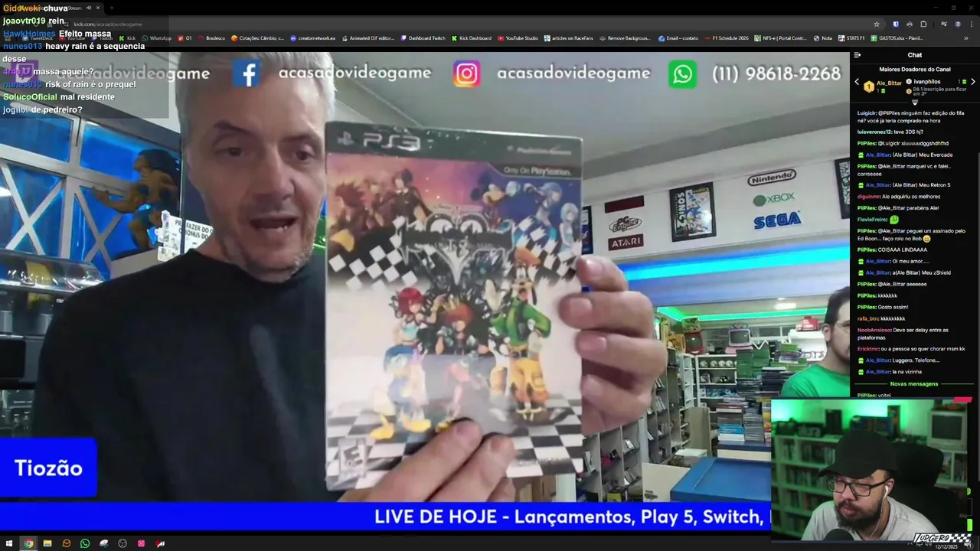
Task: Open browser extensions puzzle icon
Action: (x=923, y=24)
